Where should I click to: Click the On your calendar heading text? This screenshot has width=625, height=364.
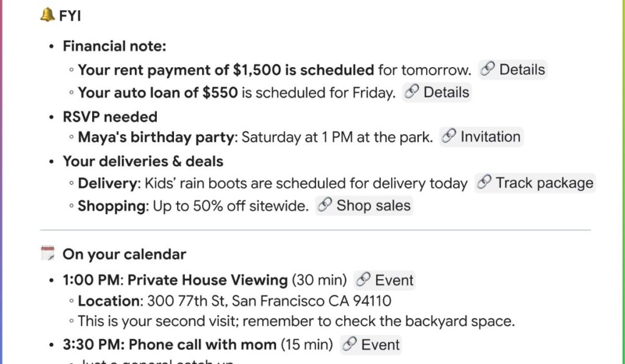[125, 254]
